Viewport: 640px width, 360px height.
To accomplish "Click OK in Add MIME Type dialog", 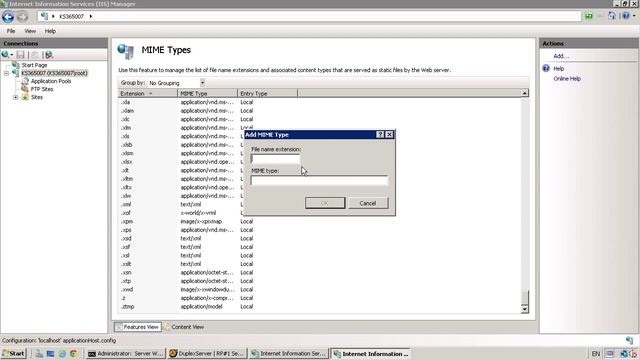I will pyautogui.click(x=325, y=203).
